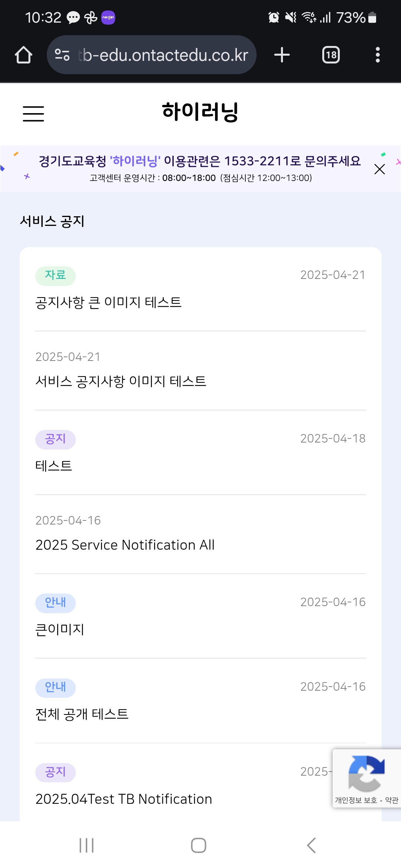Open a new tab with plus icon
401x868 pixels.
click(x=282, y=55)
